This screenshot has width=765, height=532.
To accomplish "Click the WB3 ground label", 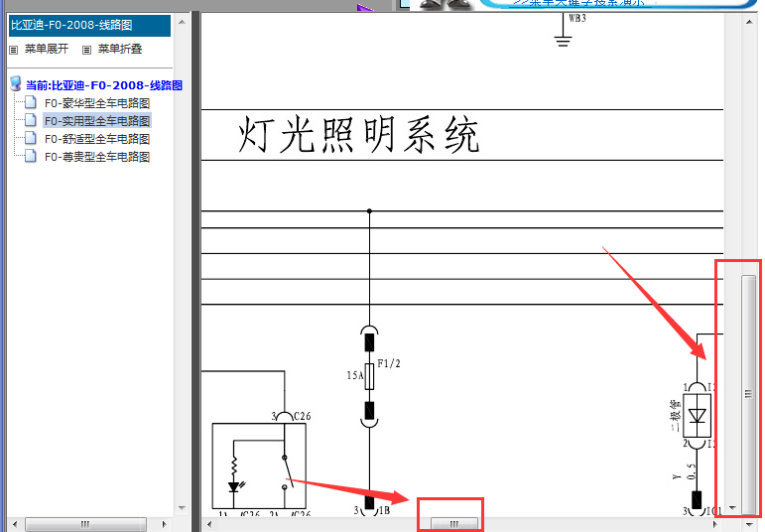I will point(577,18).
